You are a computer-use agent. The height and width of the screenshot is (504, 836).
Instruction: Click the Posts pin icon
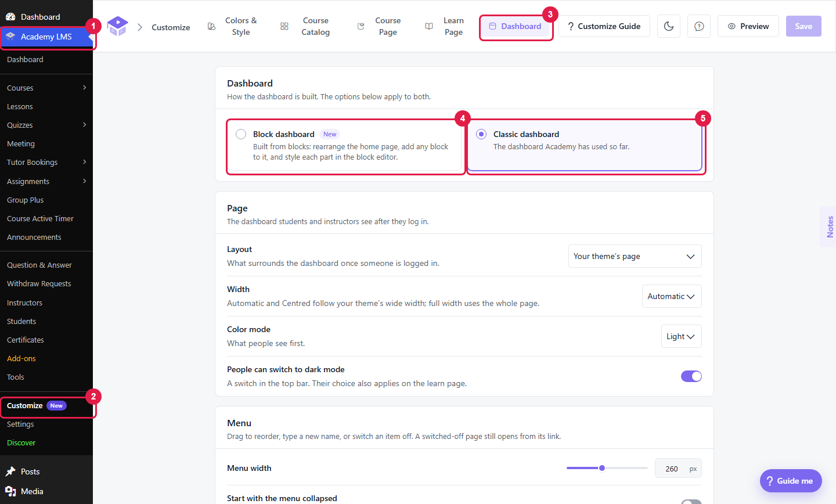10,471
